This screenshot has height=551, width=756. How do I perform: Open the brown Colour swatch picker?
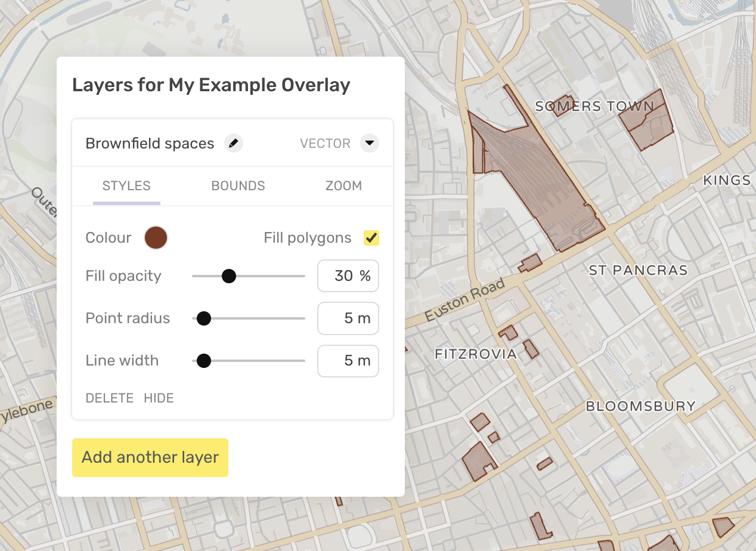tap(156, 238)
